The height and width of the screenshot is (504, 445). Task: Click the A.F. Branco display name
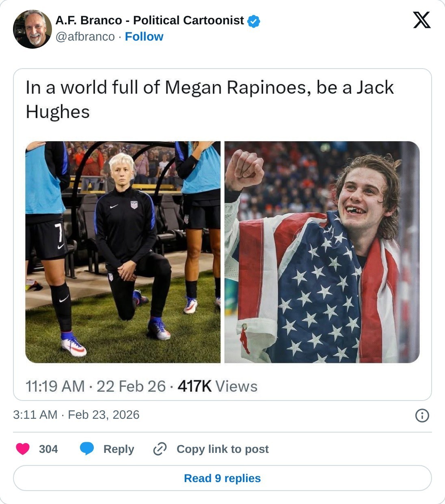(x=149, y=20)
